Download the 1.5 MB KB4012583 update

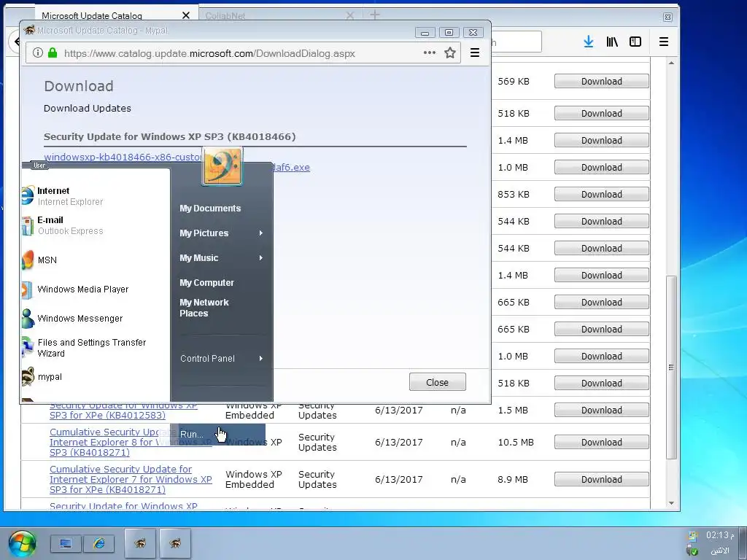click(x=602, y=411)
